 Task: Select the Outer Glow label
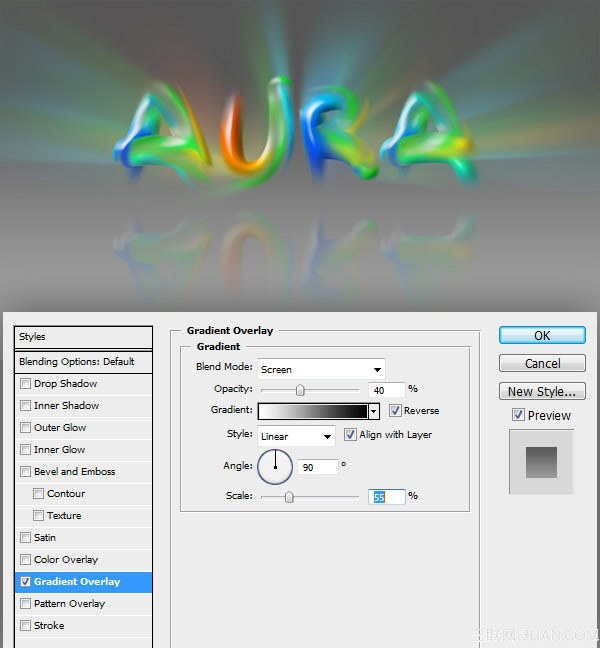coord(60,427)
